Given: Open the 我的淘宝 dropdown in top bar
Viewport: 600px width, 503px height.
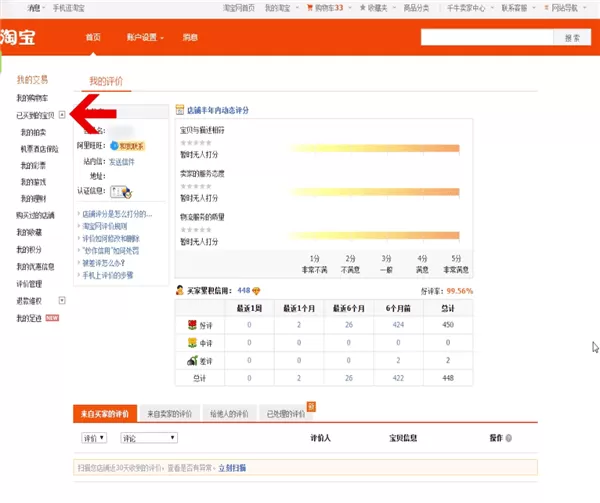Looking at the screenshot, I should tap(281, 8).
